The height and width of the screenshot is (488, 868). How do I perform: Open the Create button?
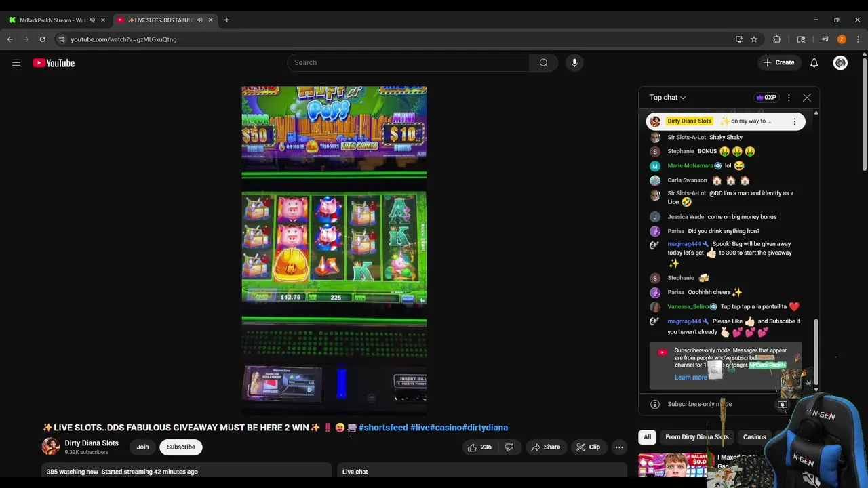coord(778,62)
